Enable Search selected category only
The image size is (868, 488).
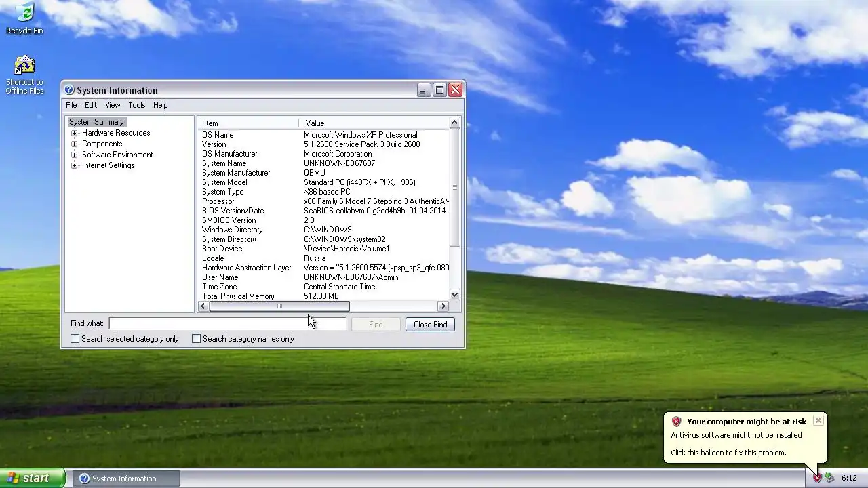pos(75,339)
